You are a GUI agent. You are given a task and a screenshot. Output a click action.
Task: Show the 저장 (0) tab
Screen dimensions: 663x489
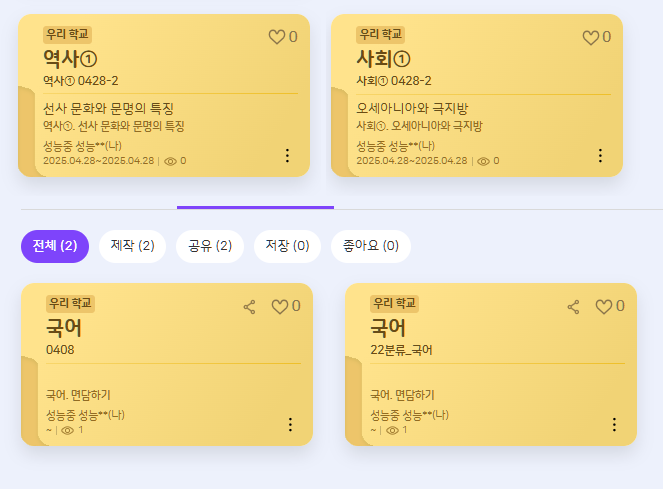pos(287,246)
